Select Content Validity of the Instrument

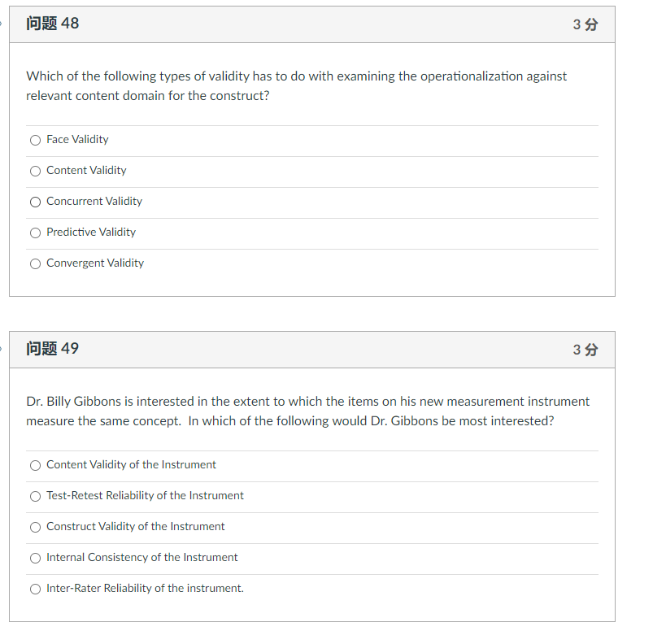(x=35, y=465)
